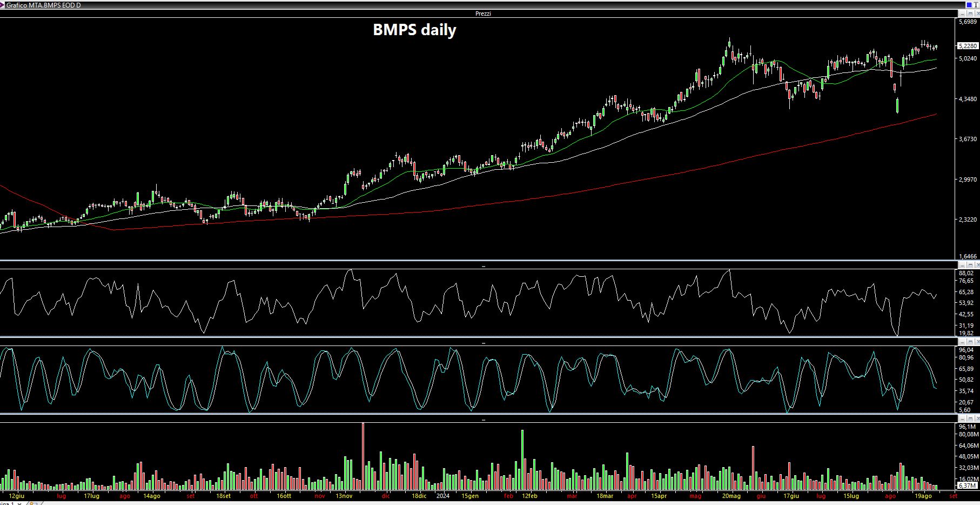Click the 17lug date axis label
Image resolution: width=980 pixels, height=505 pixels.
click(92, 496)
